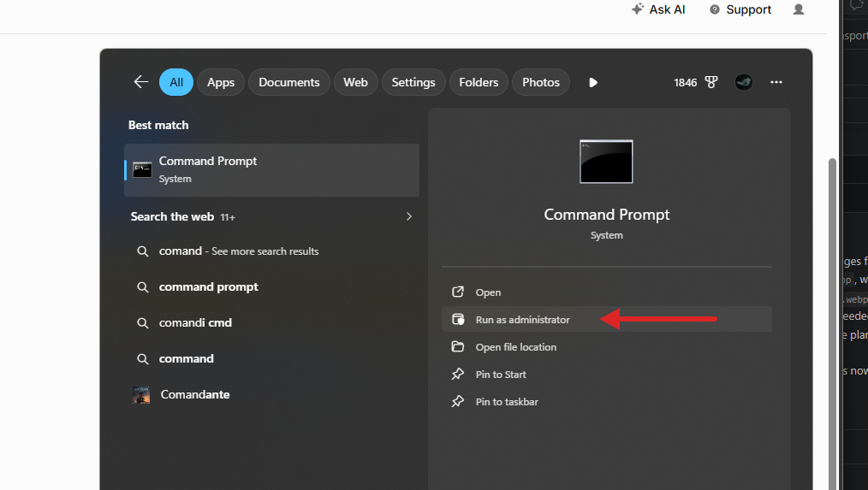Open the user profile avatar
Screen dimensions: 868x490
[743, 82]
